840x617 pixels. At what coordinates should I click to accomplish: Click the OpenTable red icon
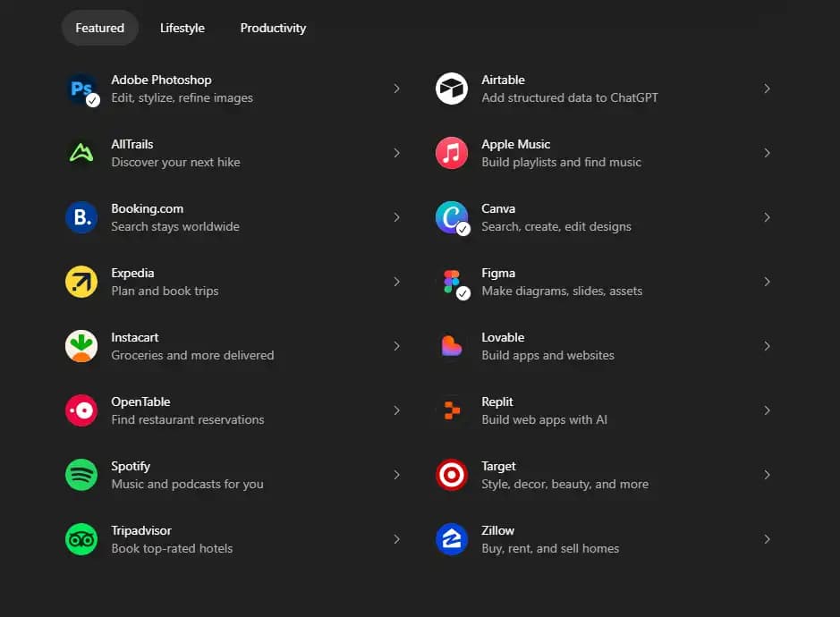pos(81,410)
